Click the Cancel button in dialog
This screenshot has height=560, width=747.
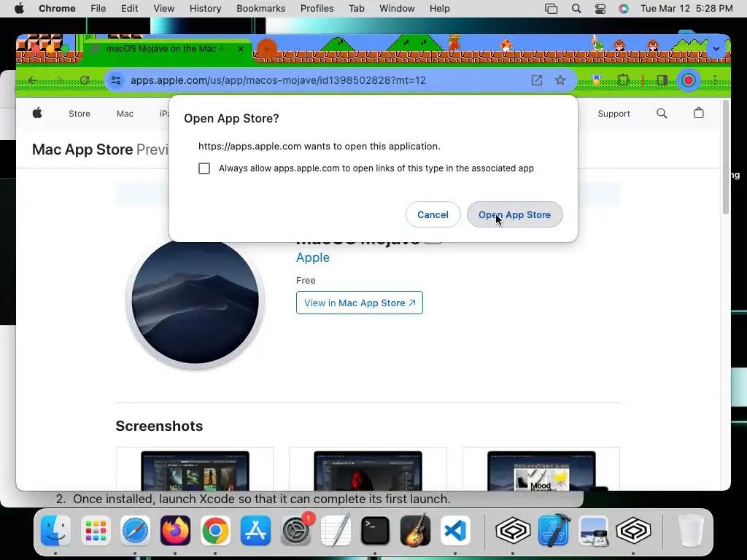pyautogui.click(x=433, y=215)
